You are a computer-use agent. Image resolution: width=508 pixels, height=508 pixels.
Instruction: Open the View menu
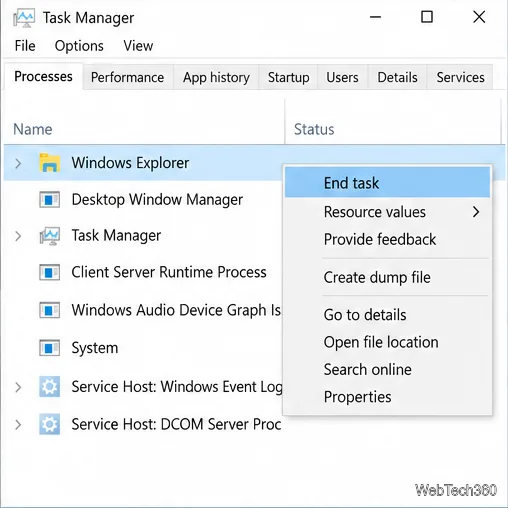pyautogui.click(x=138, y=46)
